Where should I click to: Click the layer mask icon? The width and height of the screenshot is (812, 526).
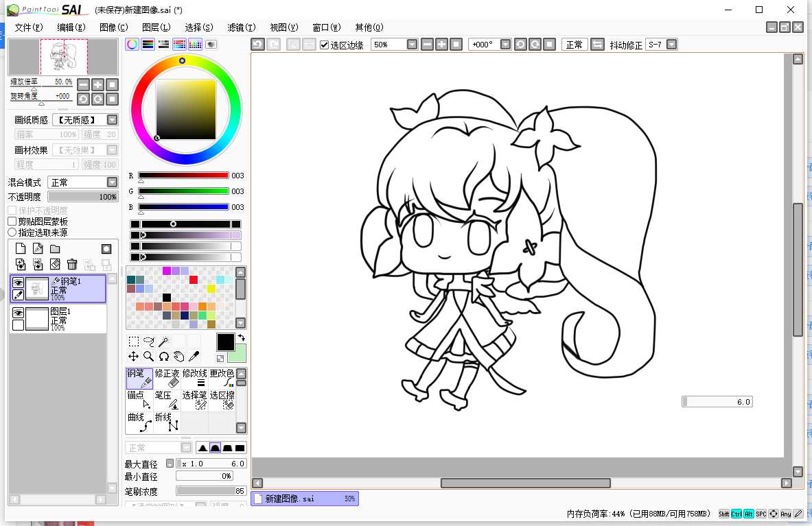pos(106,249)
